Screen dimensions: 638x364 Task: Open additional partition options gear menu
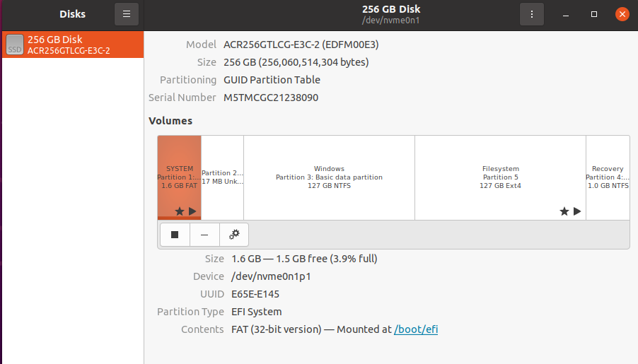[x=234, y=235]
